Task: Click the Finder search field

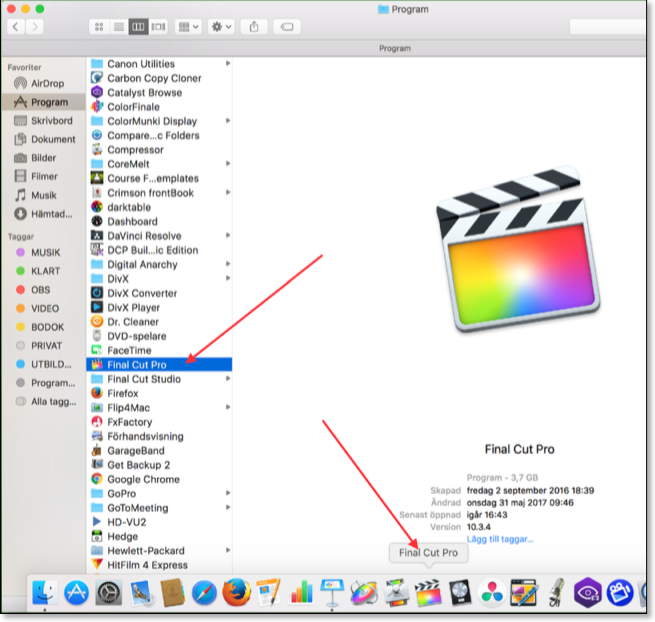Action: point(608,27)
